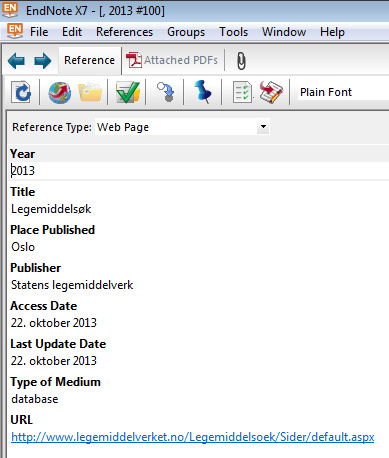Open the References menu
This screenshot has height=458, width=389.
click(124, 32)
